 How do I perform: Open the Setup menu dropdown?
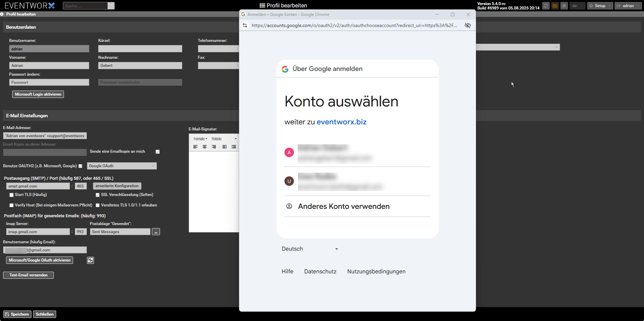pyautogui.click(x=600, y=6)
